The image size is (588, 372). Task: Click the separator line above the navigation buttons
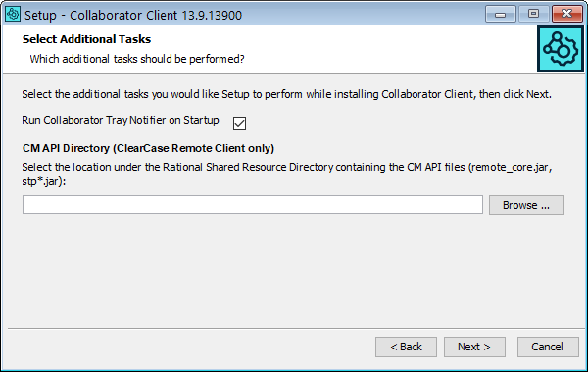coord(296,329)
